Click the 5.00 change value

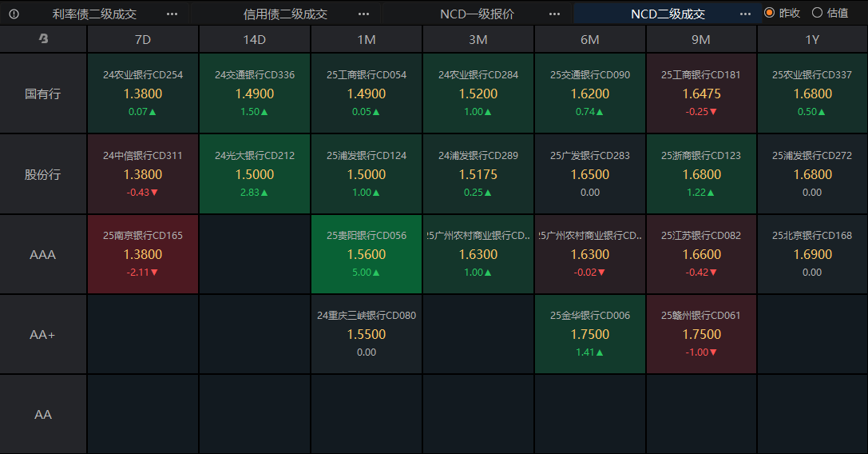click(366, 273)
